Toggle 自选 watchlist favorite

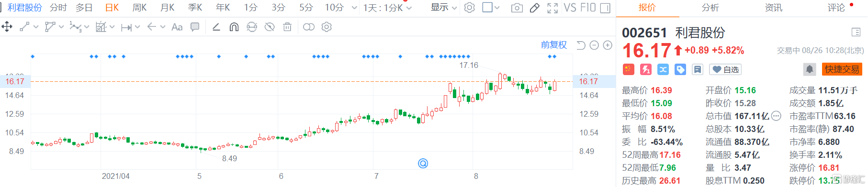(725, 69)
